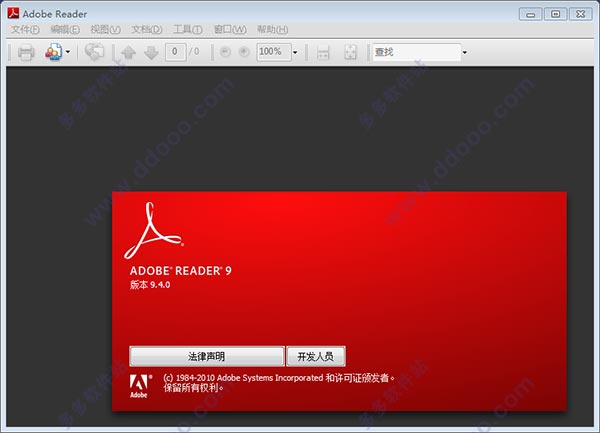Click the Acrobat logo on splash

coord(154,230)
